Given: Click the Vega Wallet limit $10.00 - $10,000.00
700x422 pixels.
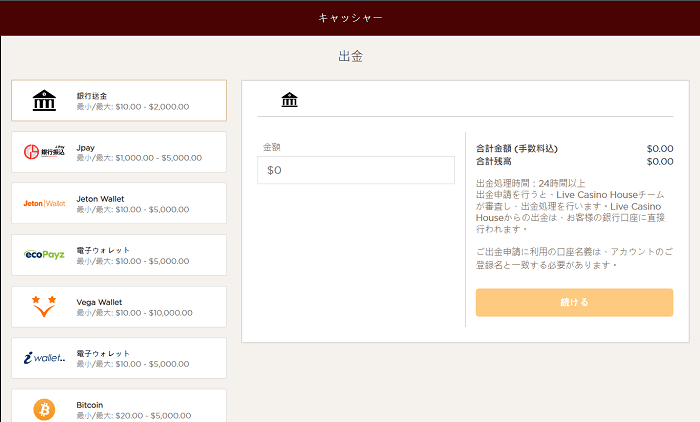Looking at the screenshot, I should pos(154,313).
